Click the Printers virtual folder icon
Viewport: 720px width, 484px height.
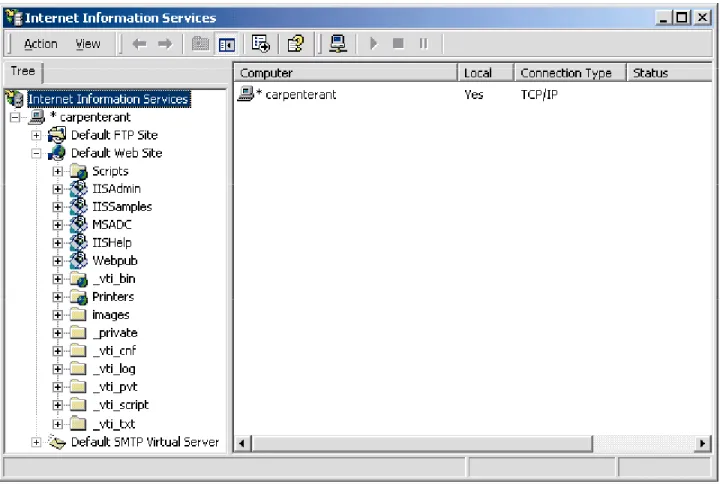click(x=79, y=297)
